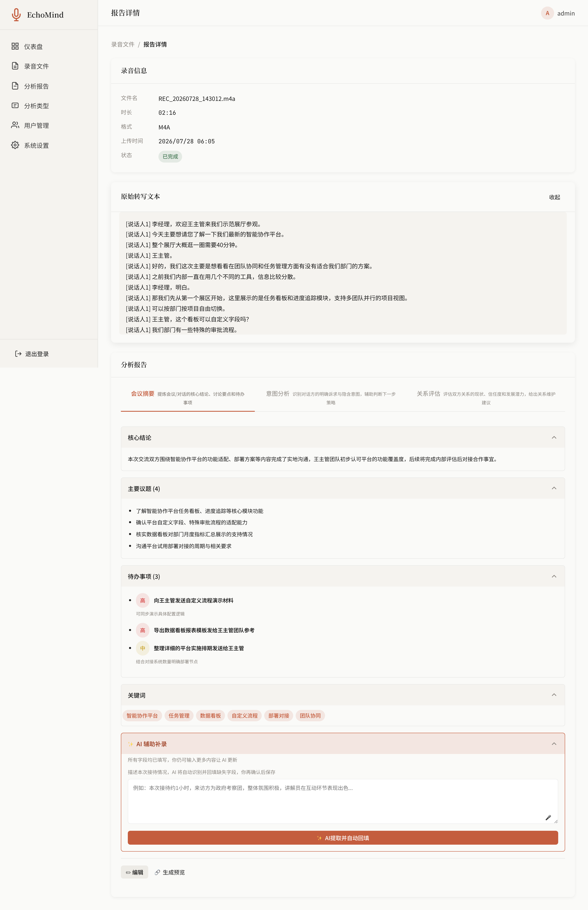Click the document icon beside 分析报告

point(15,86)
